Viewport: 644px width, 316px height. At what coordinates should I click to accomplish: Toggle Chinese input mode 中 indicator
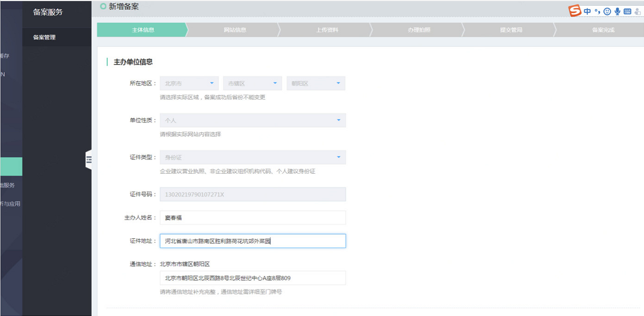[x=587, y=11]
